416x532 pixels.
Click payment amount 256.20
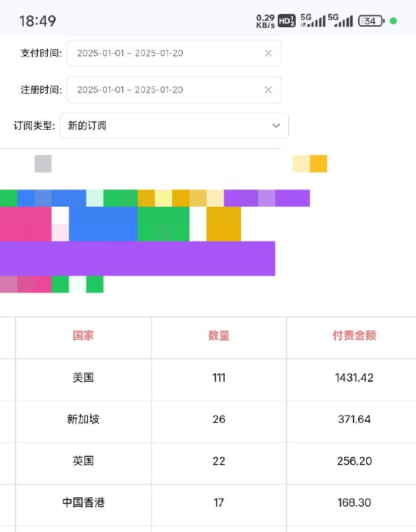[x=354, y=461]
